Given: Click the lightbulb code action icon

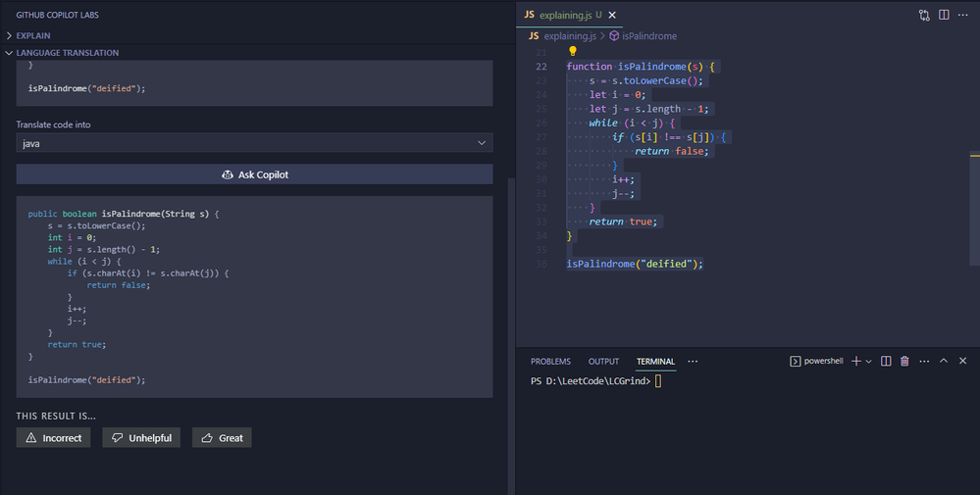Looking at the screenshot, I should tap(573, 51).
